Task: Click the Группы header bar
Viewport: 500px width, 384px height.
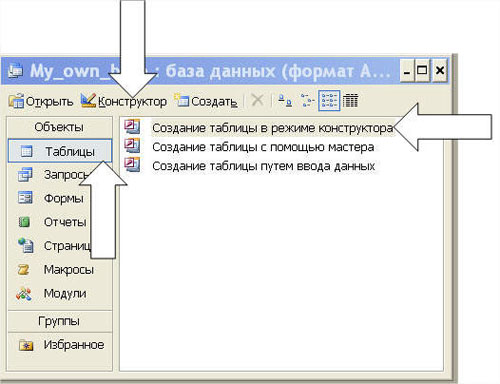Action: [x=59, y=321]
